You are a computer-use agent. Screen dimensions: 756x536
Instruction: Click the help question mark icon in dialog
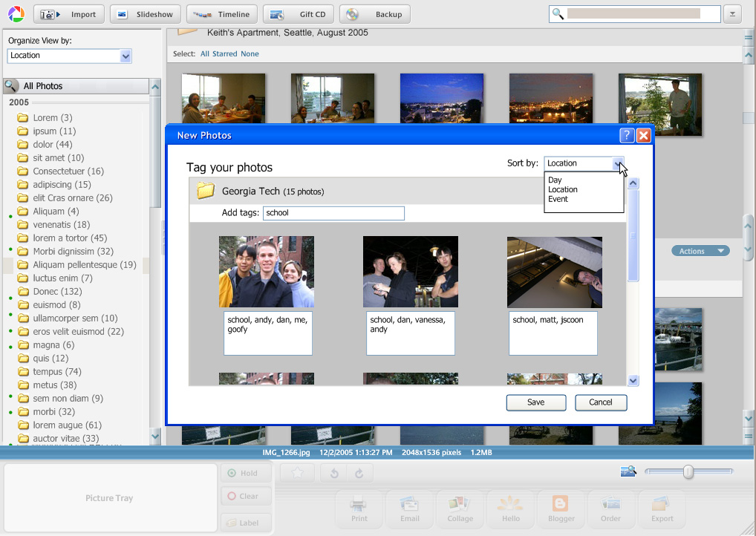627,135
